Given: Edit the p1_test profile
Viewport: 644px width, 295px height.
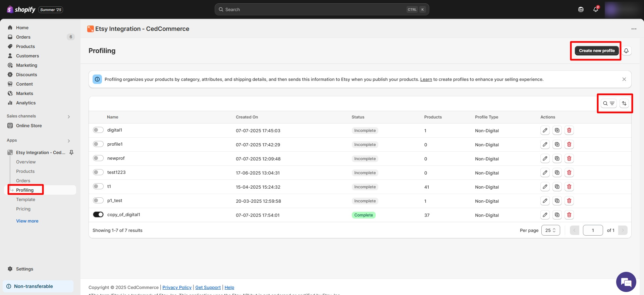Looking at the screenshot, I should [x=545, y=201].
